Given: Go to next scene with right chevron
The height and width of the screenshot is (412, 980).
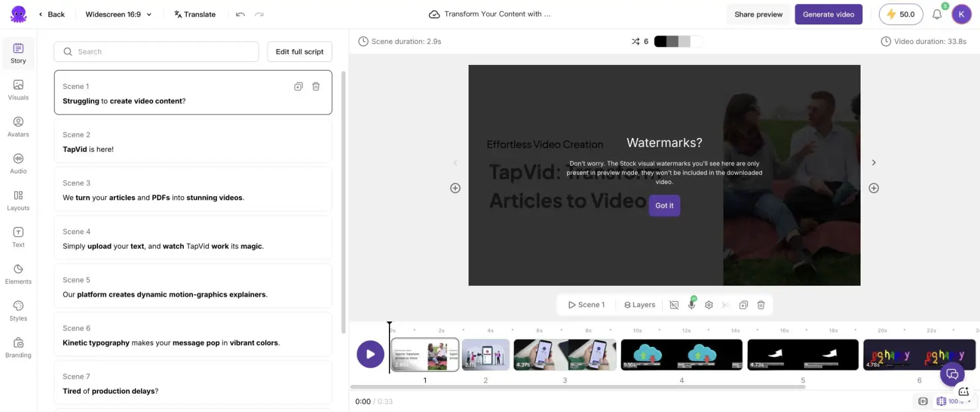Looking at the screenshot, I should click(x=873, y=162).
